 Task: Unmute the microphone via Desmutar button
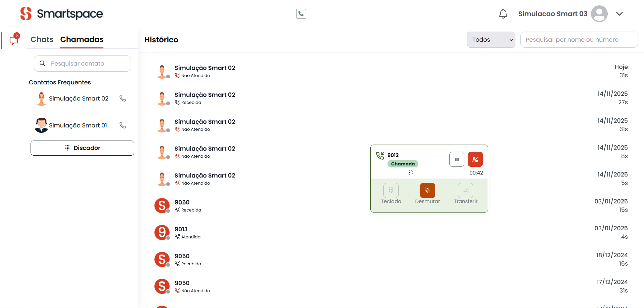tap(427, 191)
